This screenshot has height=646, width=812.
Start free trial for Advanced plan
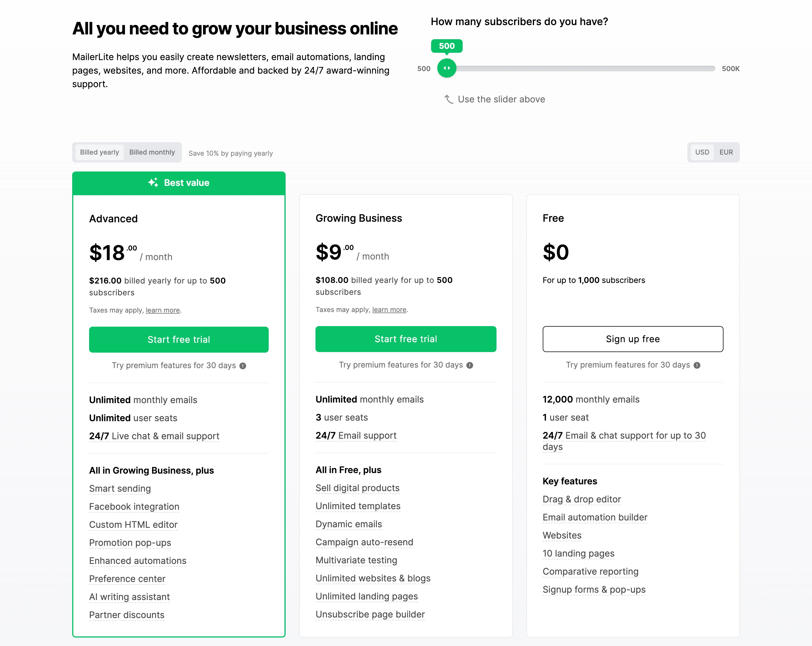pos(179,340)
